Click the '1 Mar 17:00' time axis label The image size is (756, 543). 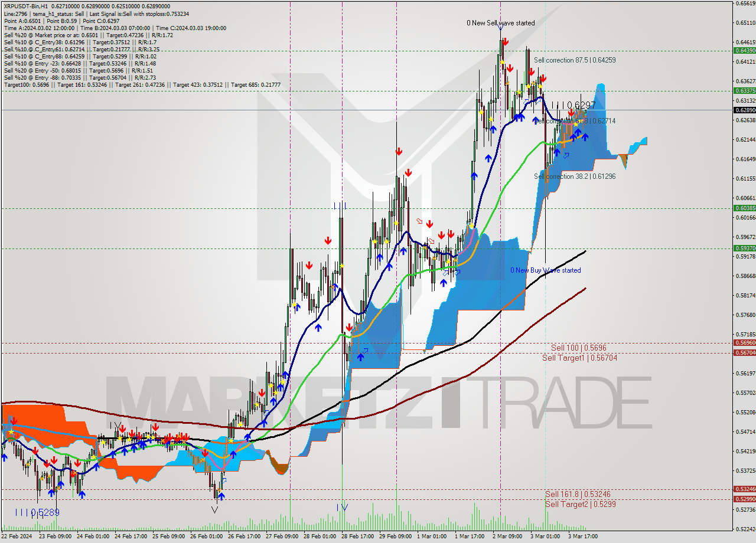[470, 537]
